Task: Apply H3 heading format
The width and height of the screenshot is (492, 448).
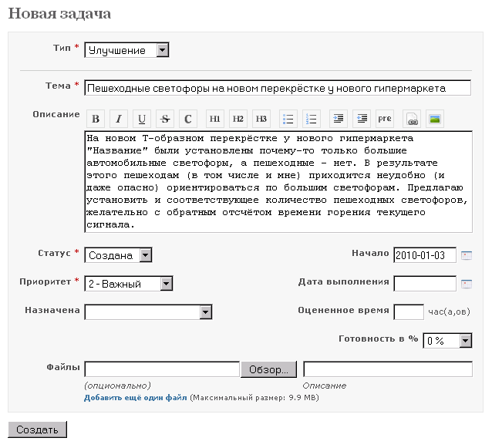Action: click(x=261, y=119)
